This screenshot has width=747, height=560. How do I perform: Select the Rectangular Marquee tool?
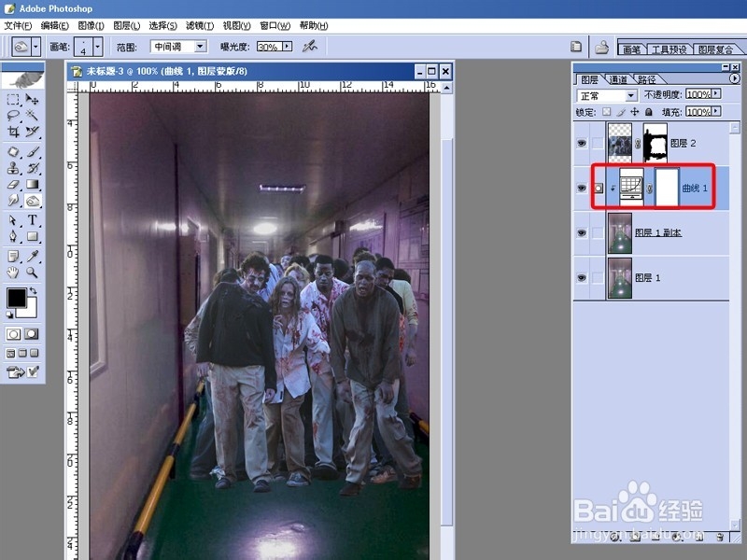click(x=13, y=100)
